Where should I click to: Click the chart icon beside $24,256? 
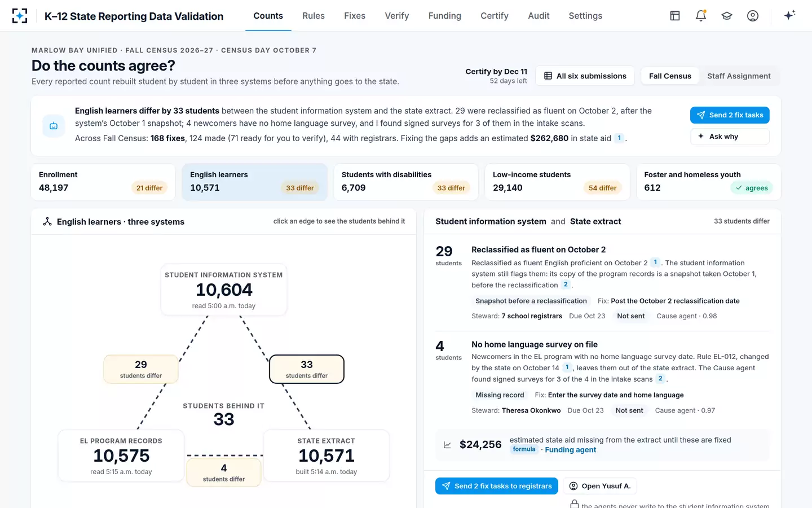tap(447, 445)
